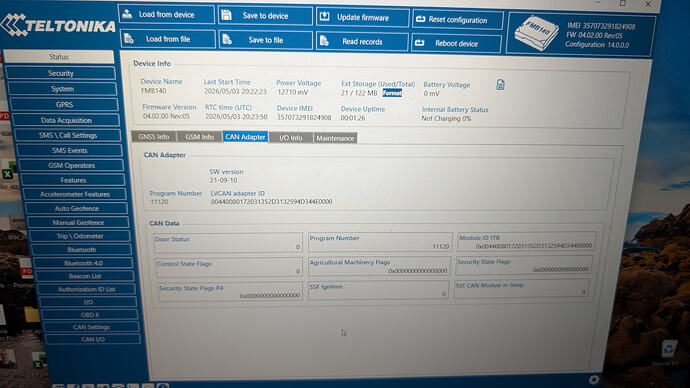Viewport: 690px width, 388px height.
Task: Click the Save to file button
Action: (266, 40)
